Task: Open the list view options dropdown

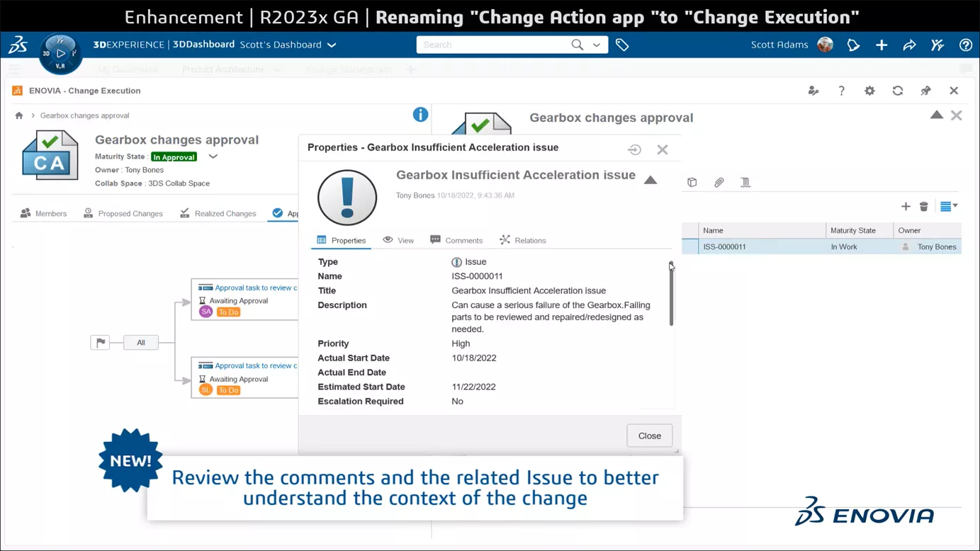Action: (949, 206)
